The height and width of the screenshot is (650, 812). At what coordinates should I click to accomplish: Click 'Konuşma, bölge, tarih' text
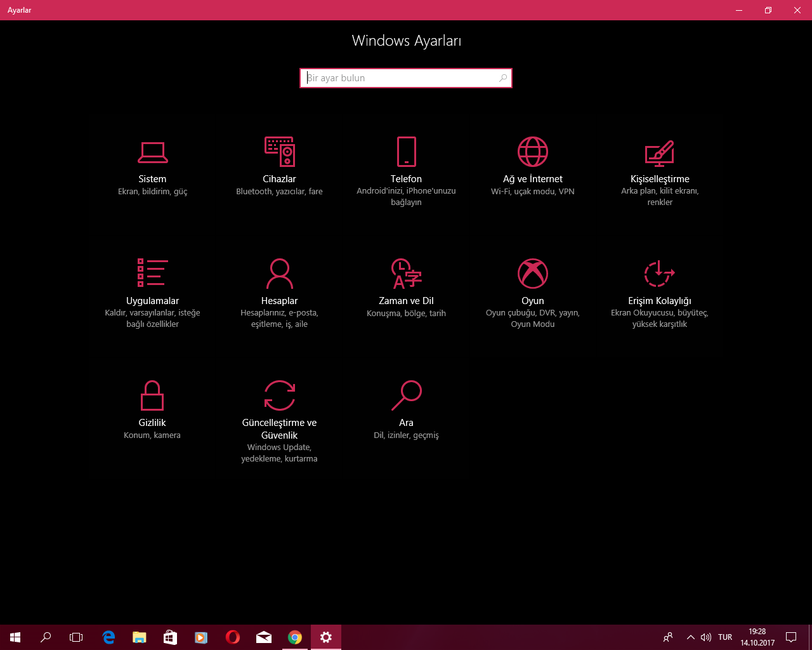pyautogui.click(x=406, y=314)
